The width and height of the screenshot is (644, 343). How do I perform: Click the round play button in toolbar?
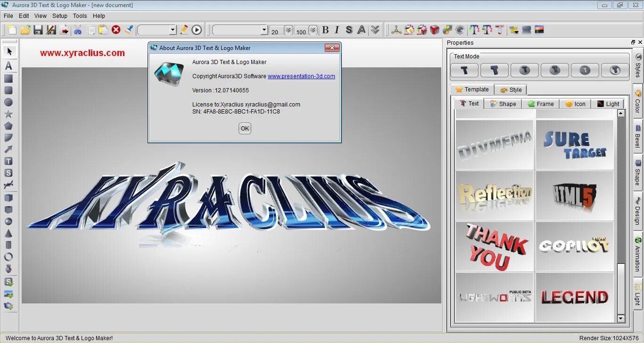pyautogui.click(x=197, y=30)
